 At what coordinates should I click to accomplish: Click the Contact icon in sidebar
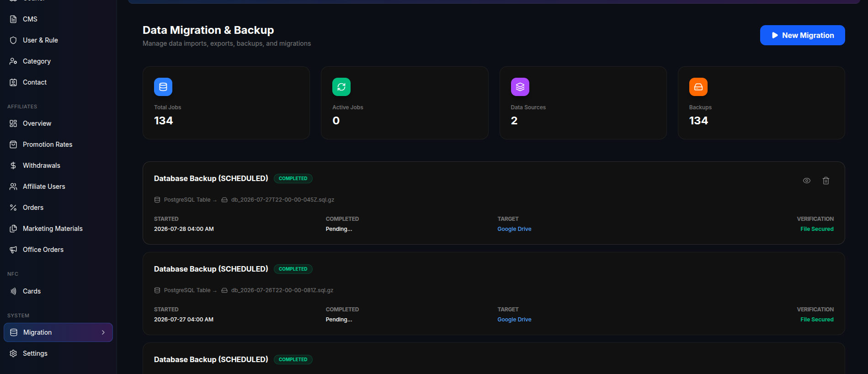tap(13, 82)
